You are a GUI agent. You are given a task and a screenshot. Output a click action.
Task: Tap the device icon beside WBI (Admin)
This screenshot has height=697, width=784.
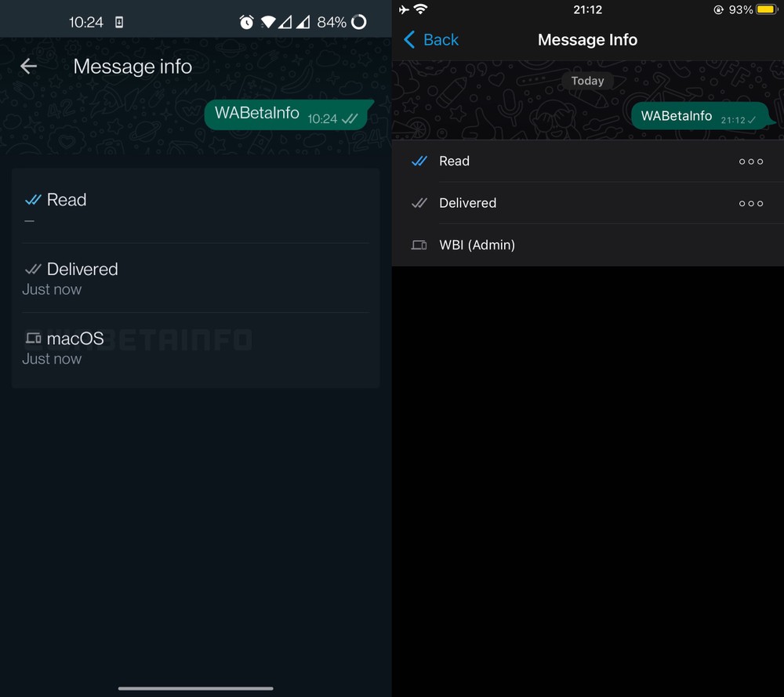(x=419, y=245)
